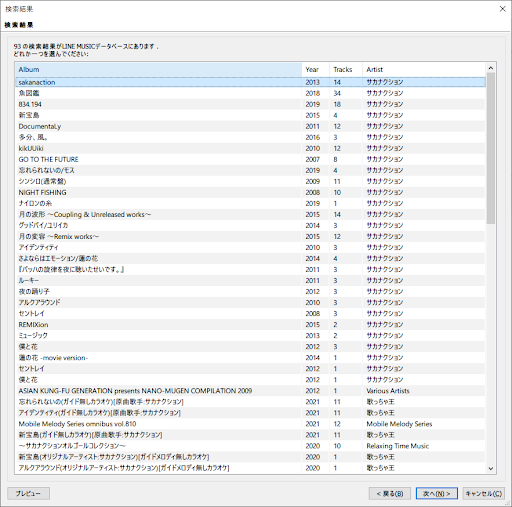Click the プレビュー button
The width and height of the screenshot is (512, 507).
[28, 493]
